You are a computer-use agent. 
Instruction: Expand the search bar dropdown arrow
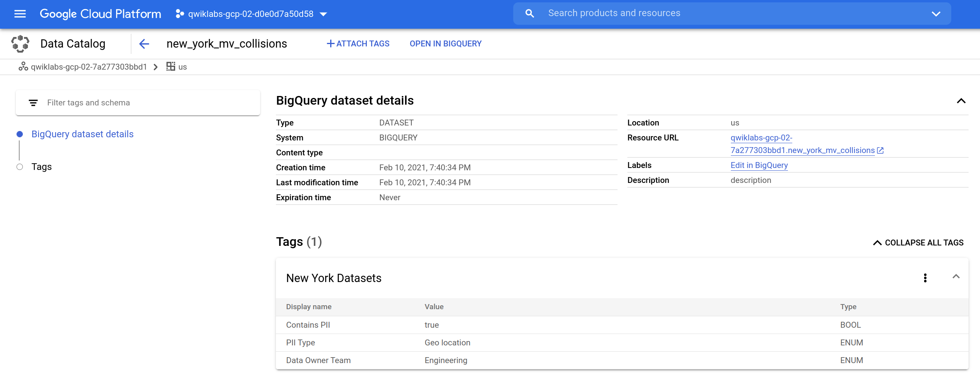[x=936, y=14]
